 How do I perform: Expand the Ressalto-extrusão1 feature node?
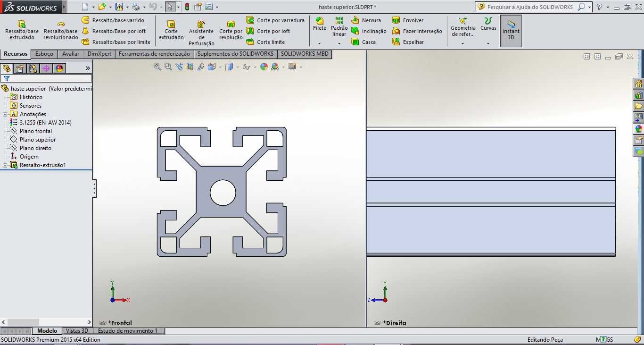(x=5, y=165)
